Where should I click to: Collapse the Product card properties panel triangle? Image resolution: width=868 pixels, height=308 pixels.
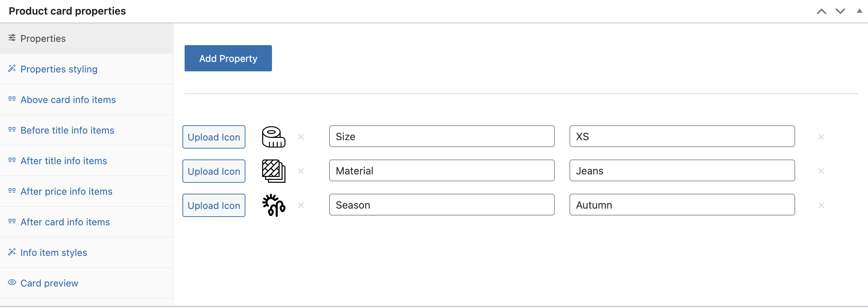[x=860, y=11]
